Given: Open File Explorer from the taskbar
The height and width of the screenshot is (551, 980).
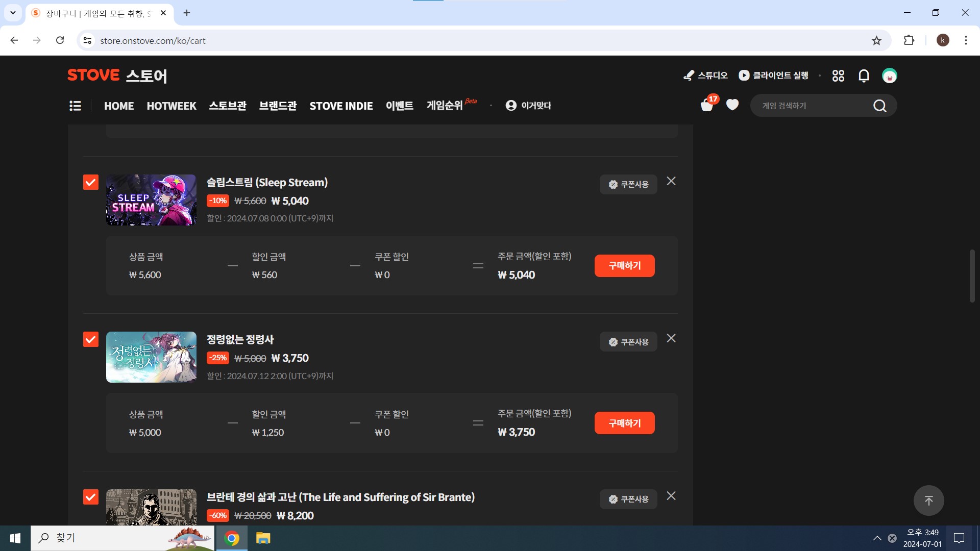Looking at the screenshot, I should coord(263,538).
